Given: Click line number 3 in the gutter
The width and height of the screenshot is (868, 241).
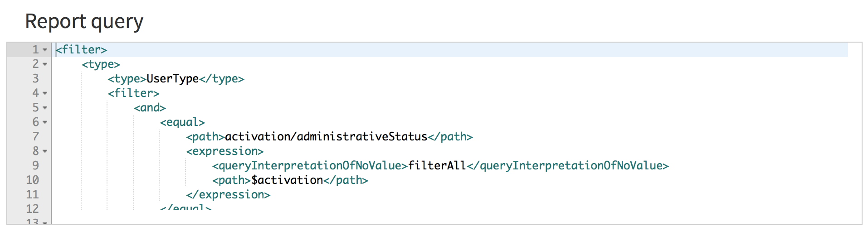Looking at the screenshot, I should coord(35,79).
